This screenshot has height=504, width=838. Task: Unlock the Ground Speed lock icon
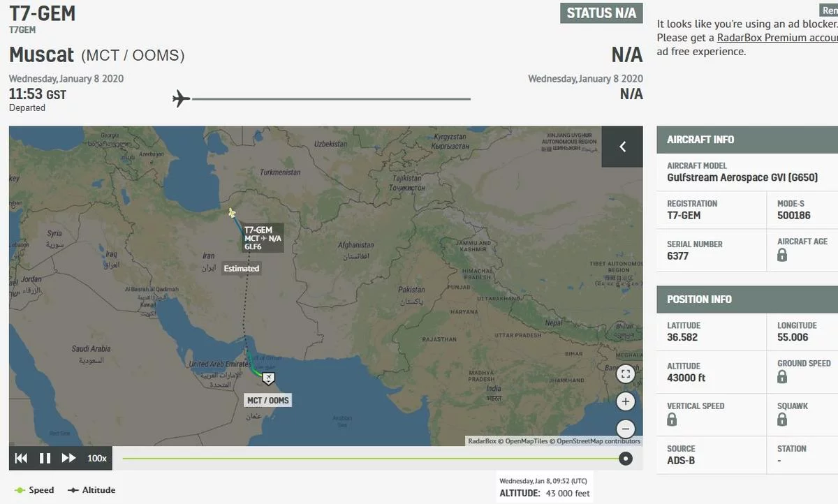click(782, 377)
